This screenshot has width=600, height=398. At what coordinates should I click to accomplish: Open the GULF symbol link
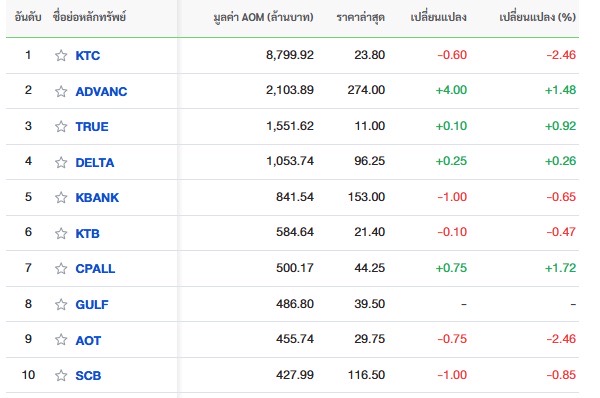coord(92,305)
